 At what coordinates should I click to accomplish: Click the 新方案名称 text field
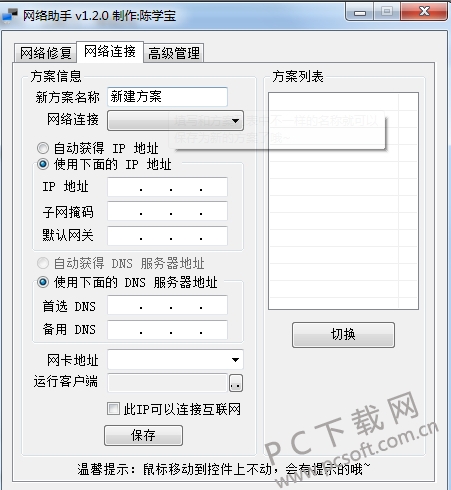[167, 97]
